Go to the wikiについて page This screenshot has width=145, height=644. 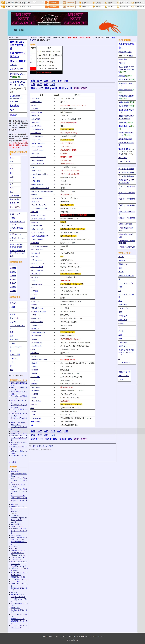pyautogui.click(x=16, y=69)
